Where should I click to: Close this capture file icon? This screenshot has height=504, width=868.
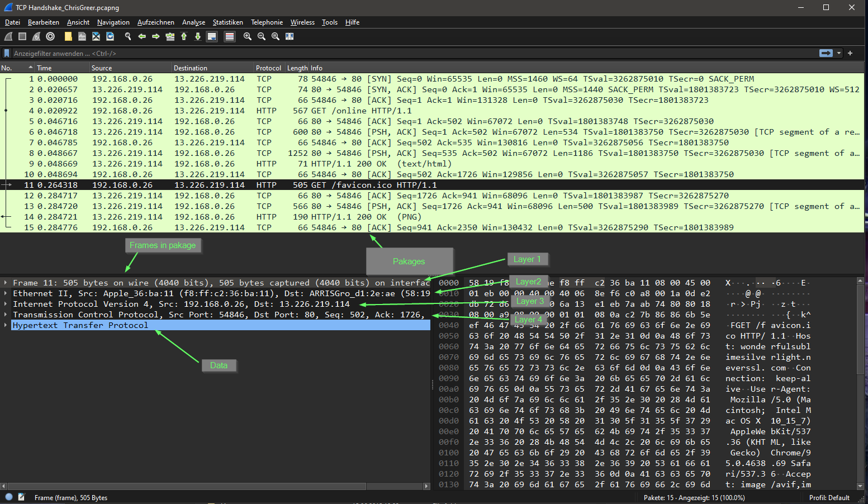96,36
